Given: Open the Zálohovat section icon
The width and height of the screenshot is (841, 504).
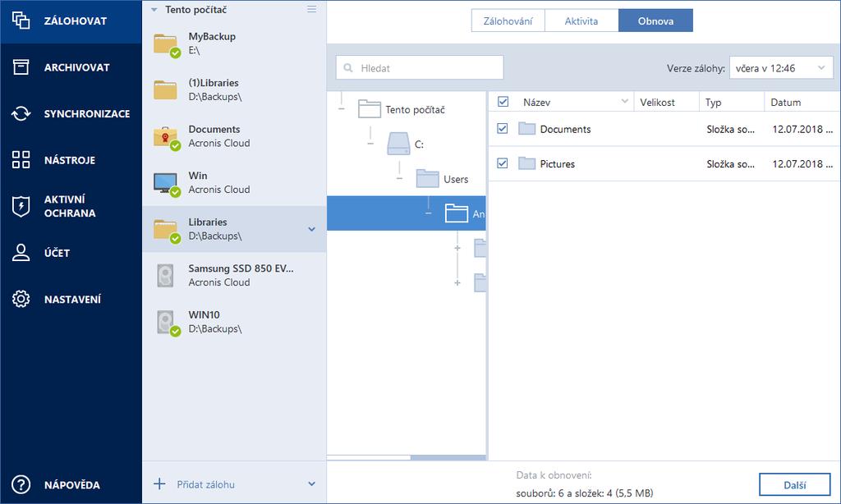Looking at the screenshot, I should pyautogui.click(x=21, y=21).
